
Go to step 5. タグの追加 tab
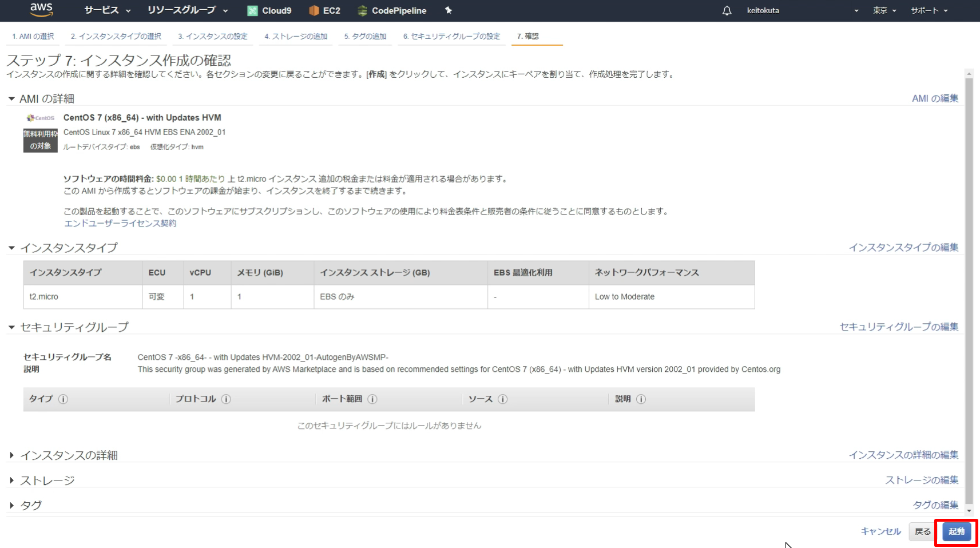point(366,36)
